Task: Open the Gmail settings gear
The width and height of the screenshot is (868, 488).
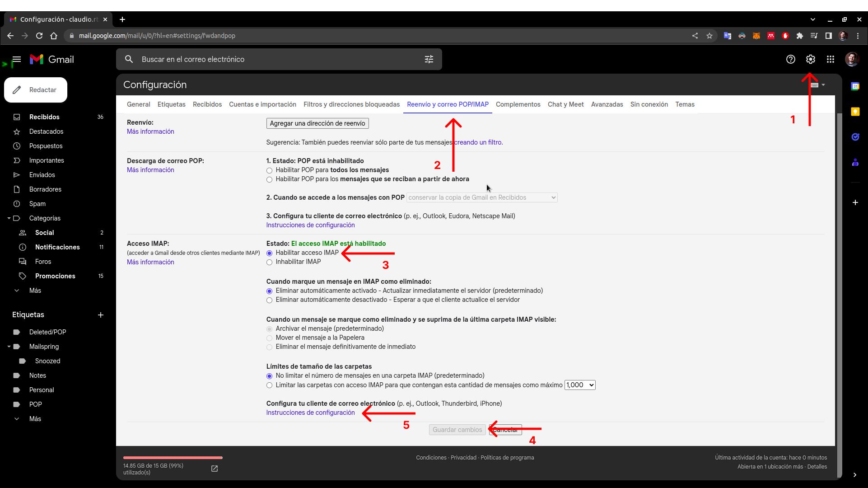Action: pos(810,59)
